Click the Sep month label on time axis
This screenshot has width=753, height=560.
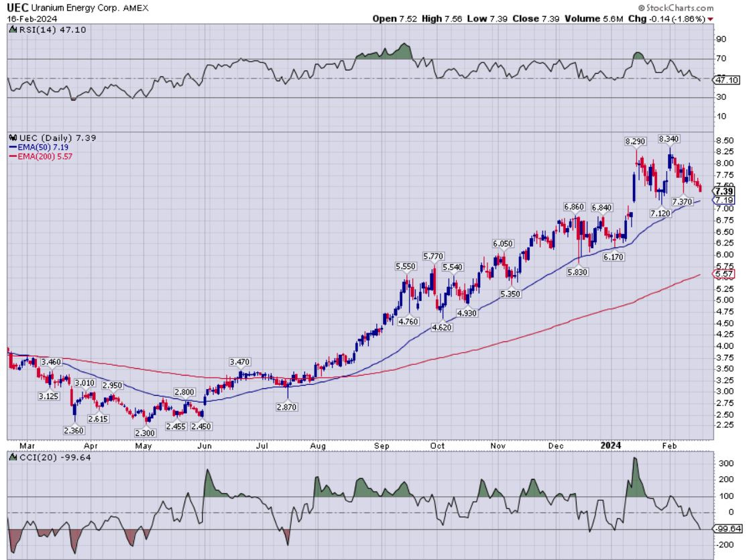pos(382,446)
